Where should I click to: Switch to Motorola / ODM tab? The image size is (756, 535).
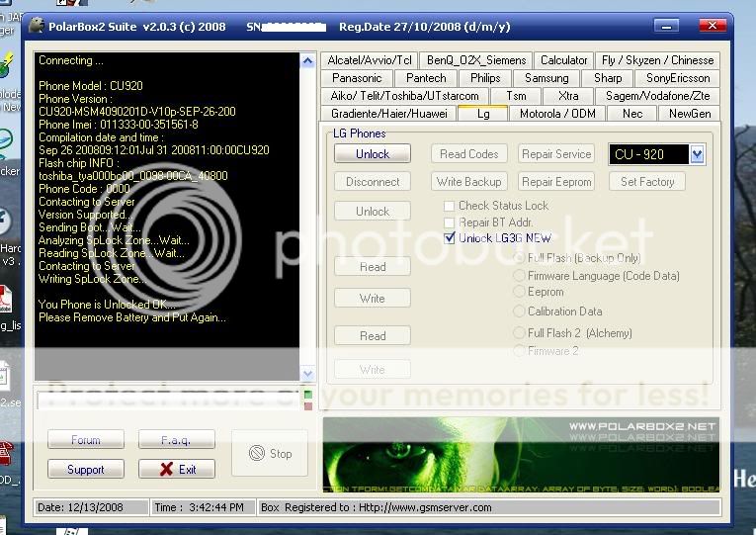pos(557,114)
